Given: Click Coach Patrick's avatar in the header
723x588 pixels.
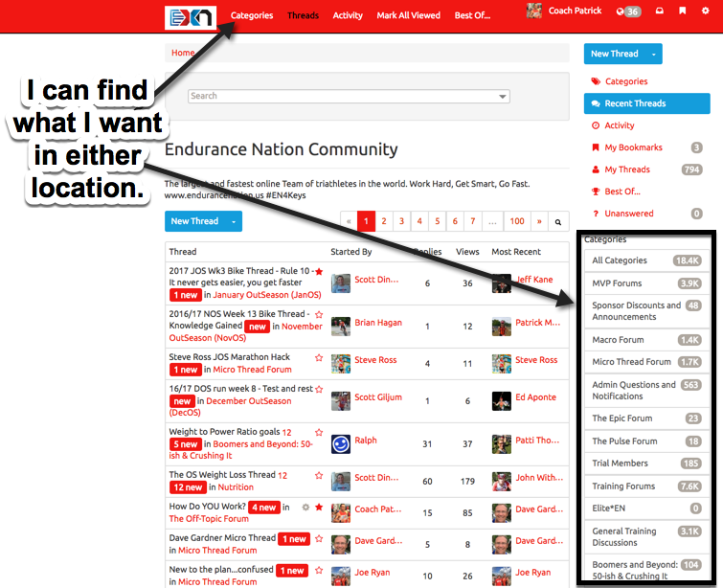Looking at the screenshot, I should [x=534, y=11].
